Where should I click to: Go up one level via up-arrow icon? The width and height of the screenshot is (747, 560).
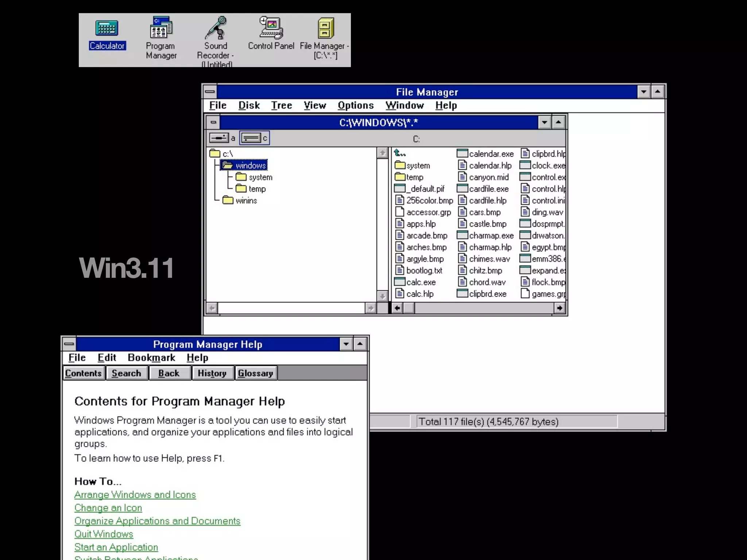click(400, 153)
